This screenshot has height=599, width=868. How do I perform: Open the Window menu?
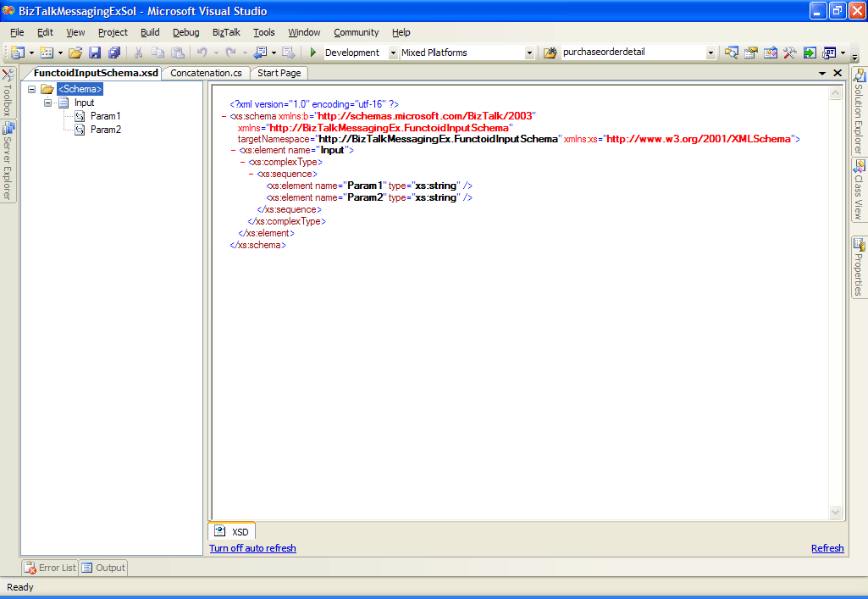(304, 32)
